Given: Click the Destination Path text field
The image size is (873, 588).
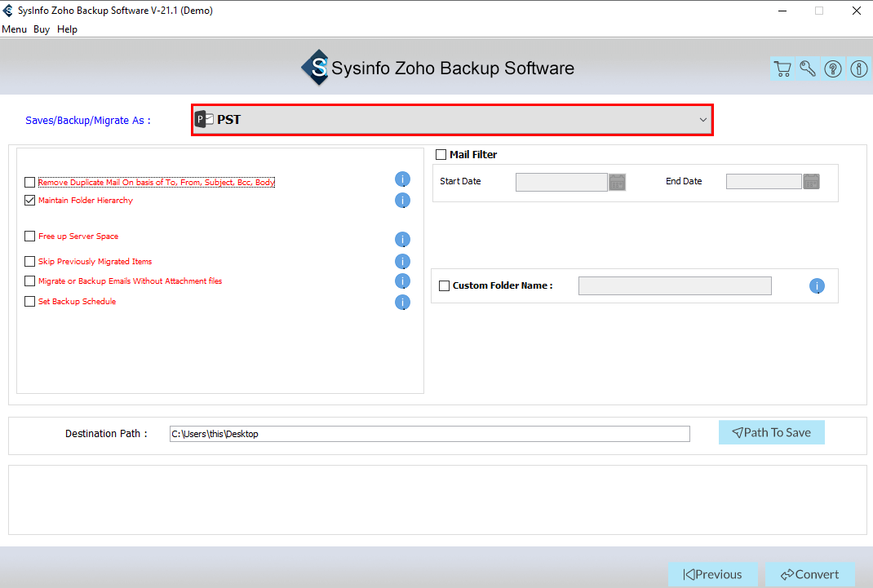Looking at the screenshot, I should [x=430, y=434].
